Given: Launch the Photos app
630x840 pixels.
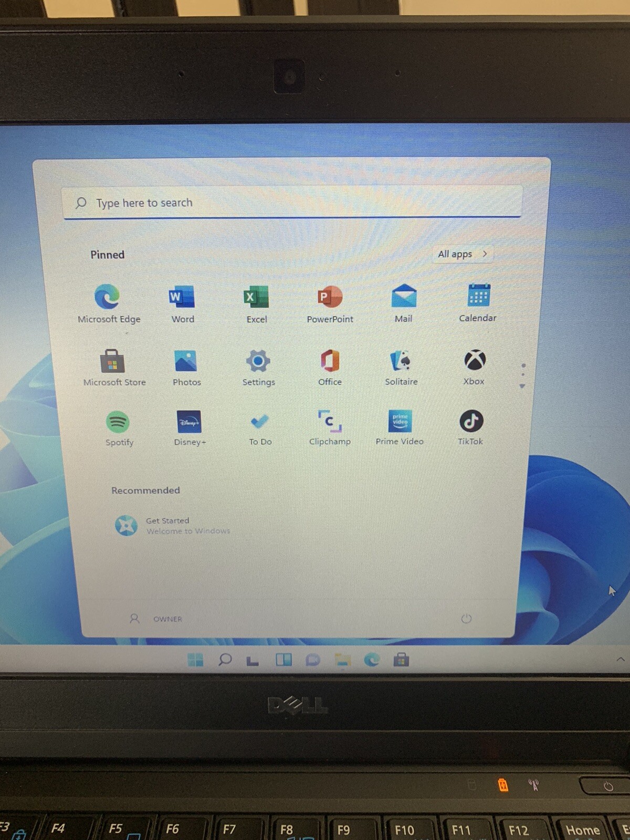Looking at the screenshot, I should pos(186,367).
